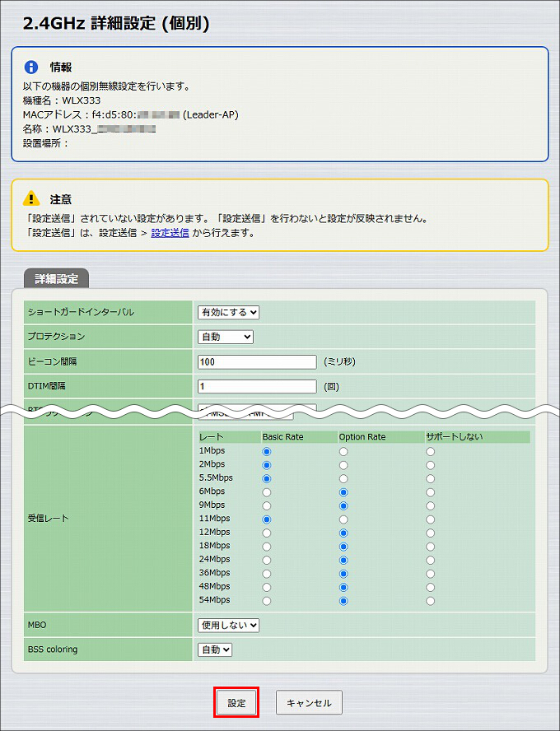
Task: Click the Basic Rate column header
Action: [x=283, y=437]
